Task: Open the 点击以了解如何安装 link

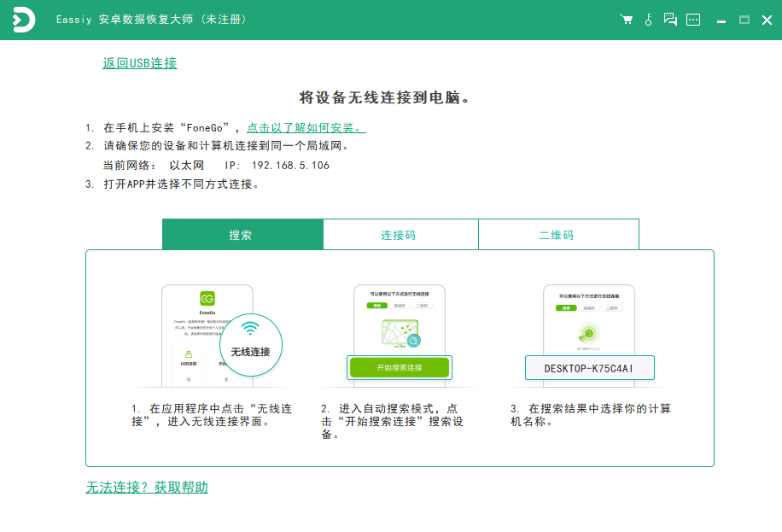Action: pyautogui.click(x=306, y=128)
